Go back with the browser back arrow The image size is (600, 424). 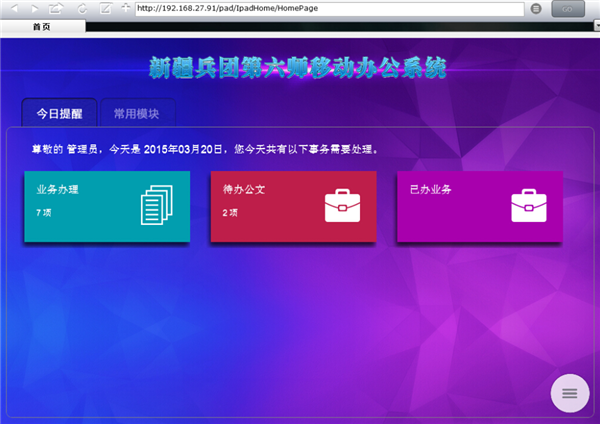[15, 8]
